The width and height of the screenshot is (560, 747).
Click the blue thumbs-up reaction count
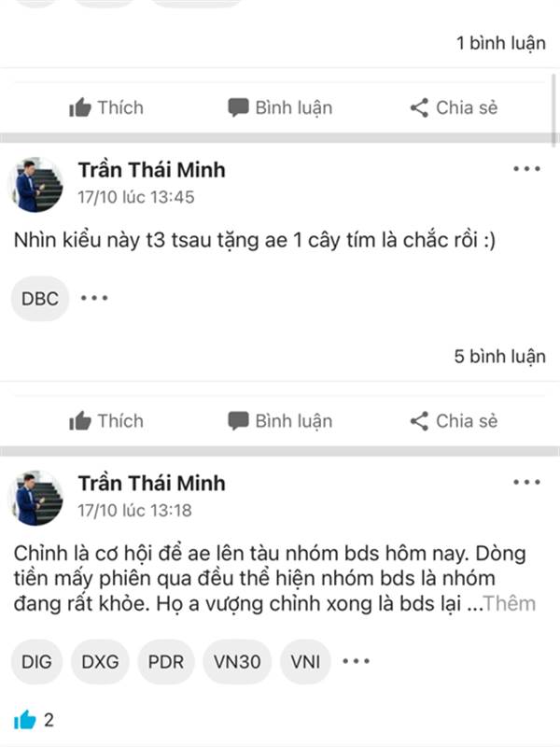[34, 720]
